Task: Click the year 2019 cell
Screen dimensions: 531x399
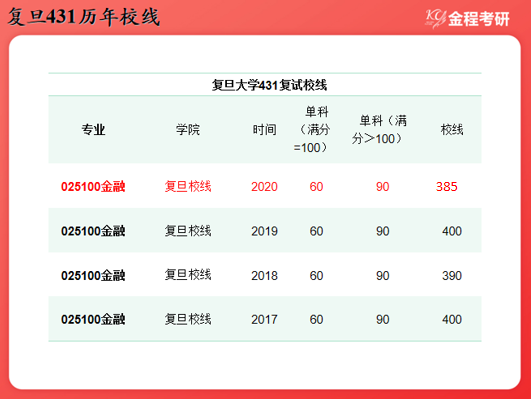Action: click(264, 231)
